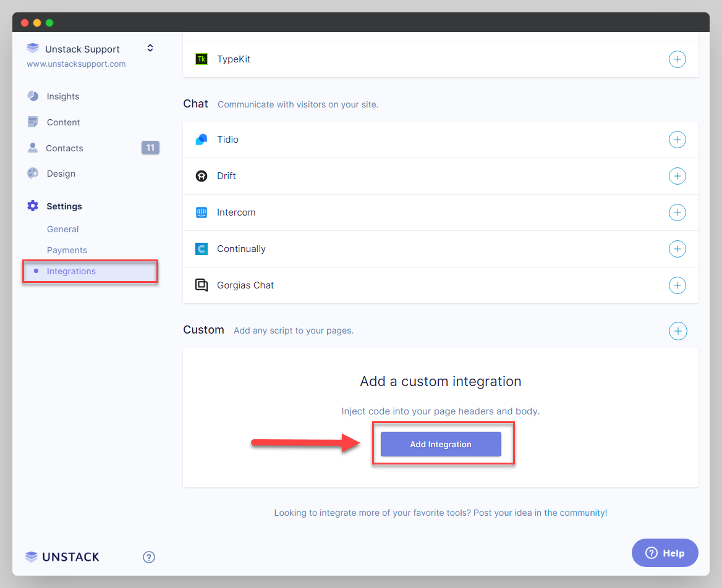The image size is (722, 588).
Task: Click the Add Integration button
Action: [x=440, y=443]
